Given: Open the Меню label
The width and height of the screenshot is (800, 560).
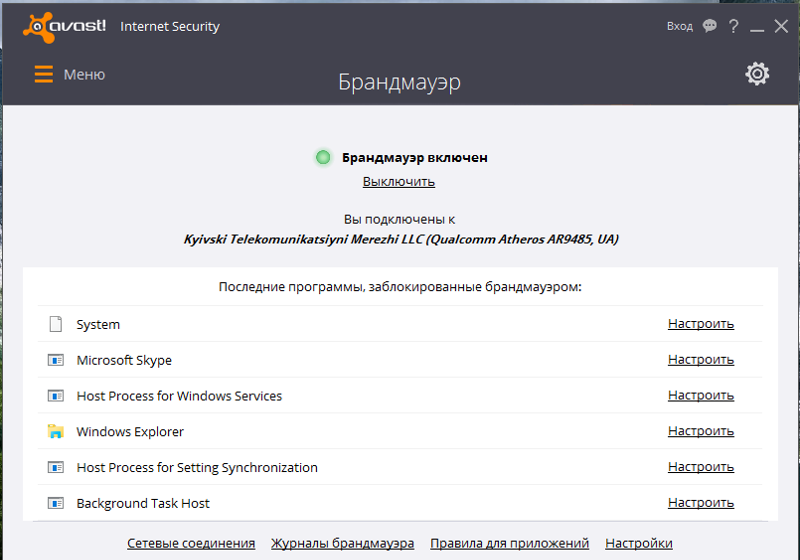Looking at the screenshot, I should point(84,74).
